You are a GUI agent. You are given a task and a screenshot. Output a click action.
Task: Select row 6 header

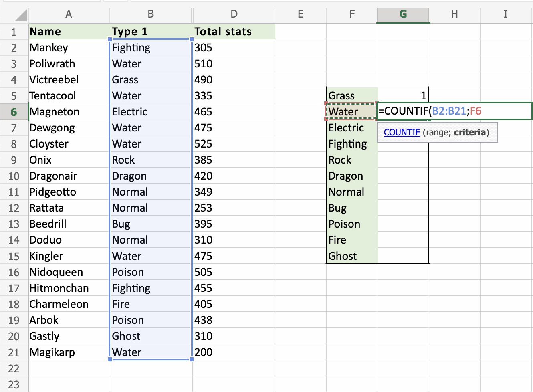(x=14, y=111)
